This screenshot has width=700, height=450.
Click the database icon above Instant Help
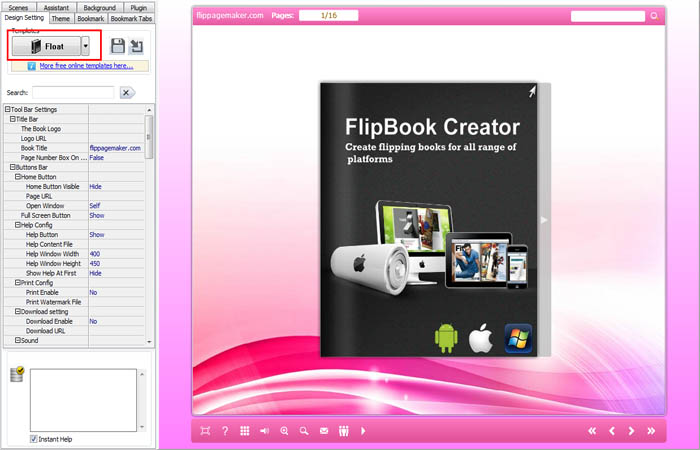click(x=17, y=374)
